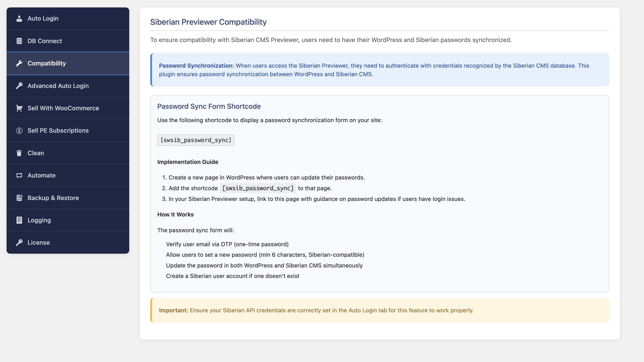The height and width of the screenshot is (362, 644).
Task: Click the License key icon
Action: coord(19,243)
